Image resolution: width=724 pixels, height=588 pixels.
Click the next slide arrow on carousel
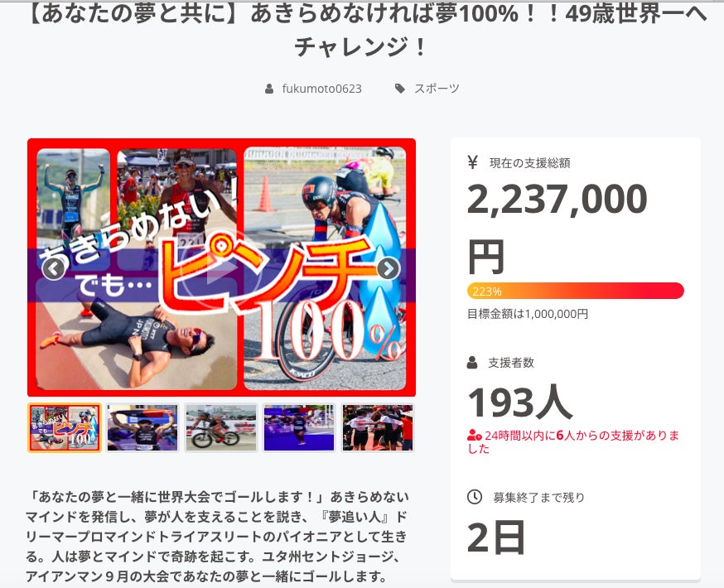coord(389,268)
